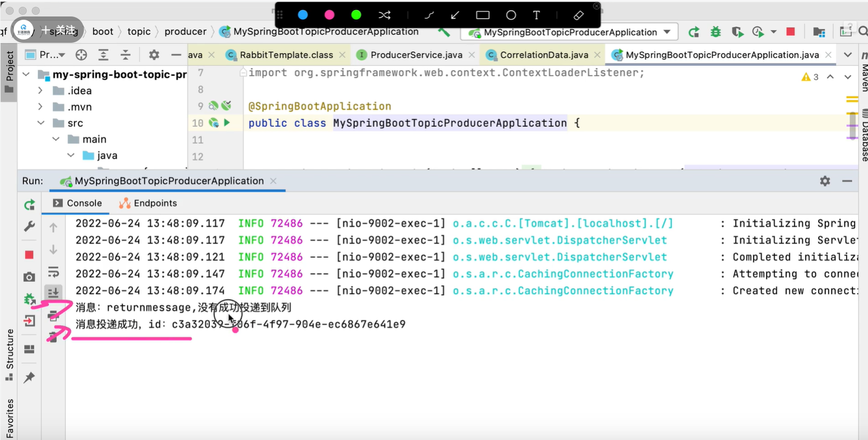Click the wrench icon in Run panel
Viewport: 868px width, 440px height.
coord(30,226)
